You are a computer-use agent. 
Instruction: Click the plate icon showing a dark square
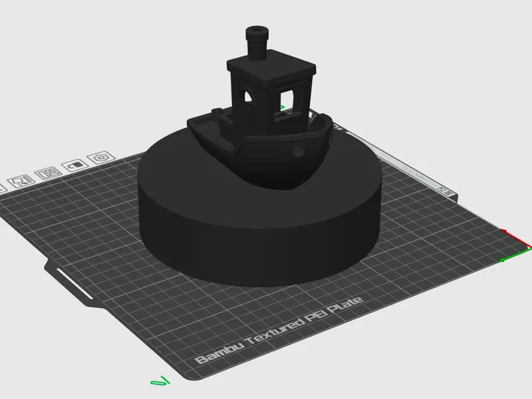click(75, 165)
